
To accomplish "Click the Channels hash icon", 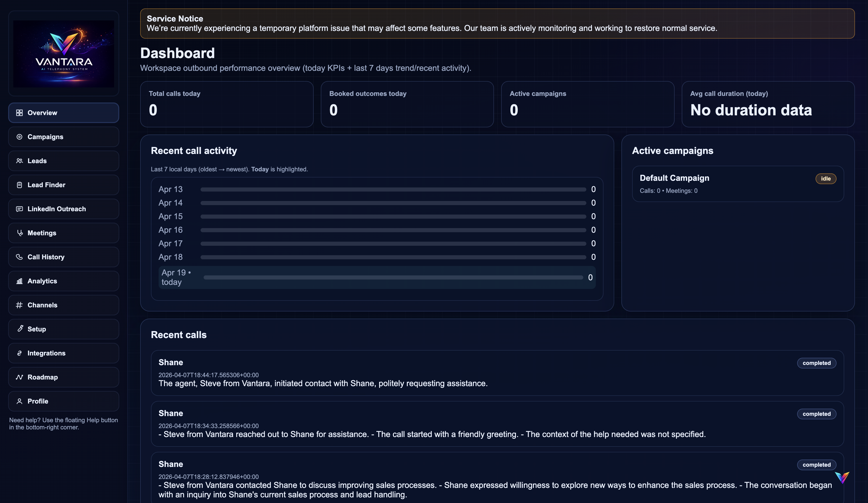I will point(19,305).
